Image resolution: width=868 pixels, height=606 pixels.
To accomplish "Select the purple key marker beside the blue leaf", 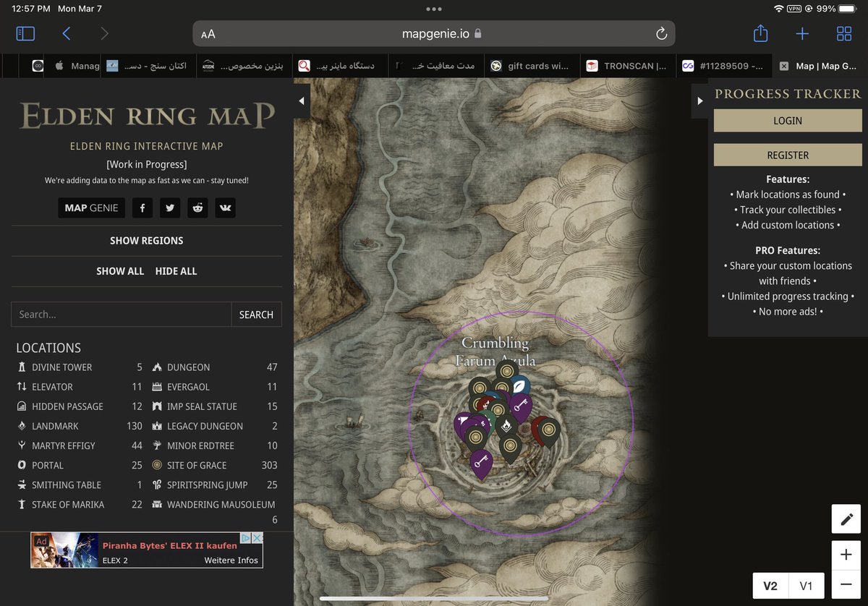I will [520, 407].
